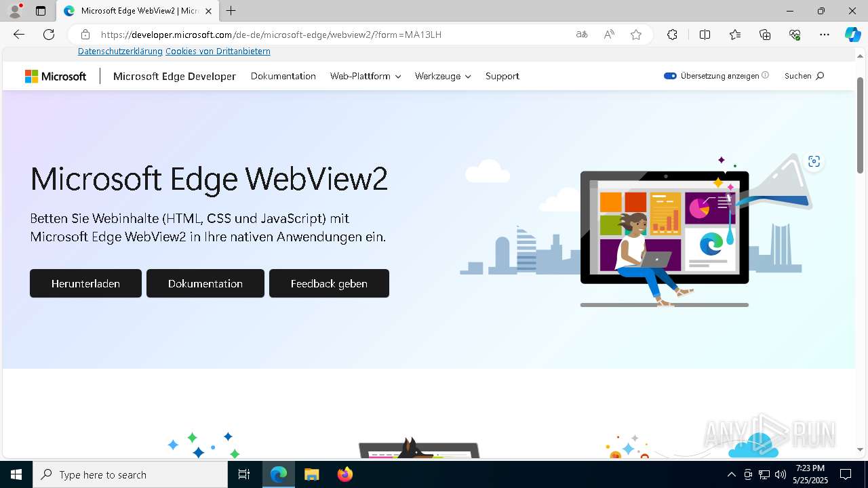Open File Explorer from taskbar
Image resolution: width=868 pixels, height=488 pixels.
311,474
